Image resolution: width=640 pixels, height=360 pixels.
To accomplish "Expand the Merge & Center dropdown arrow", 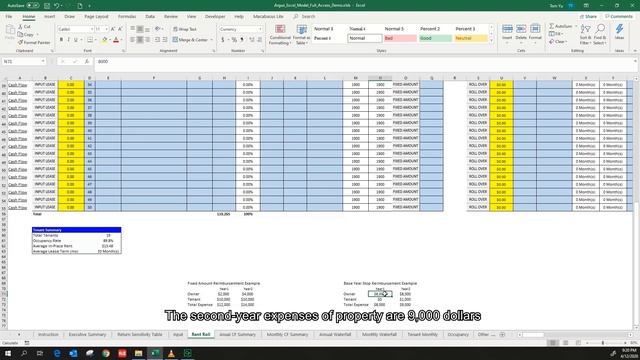I will coord(211,40).
